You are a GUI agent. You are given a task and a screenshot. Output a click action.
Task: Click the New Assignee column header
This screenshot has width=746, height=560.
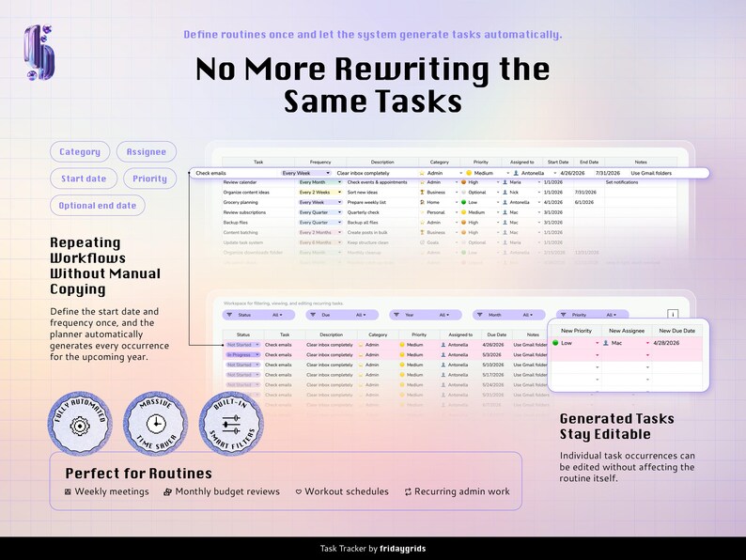[x=627, y=330]
